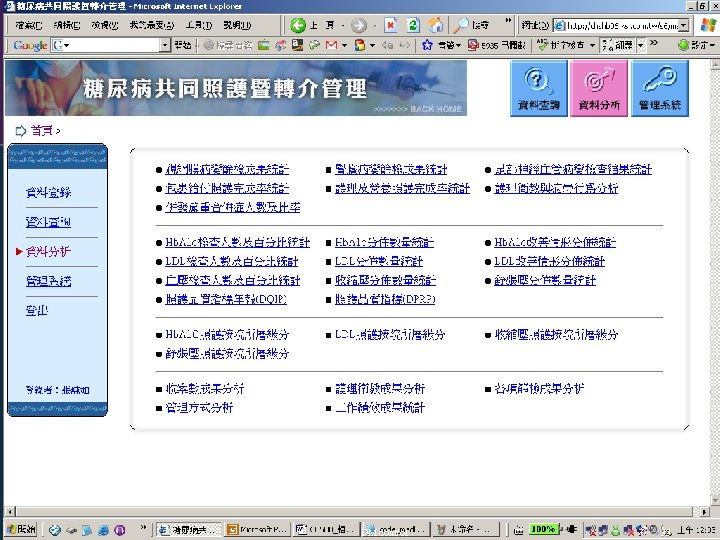Image resolution: width=720 pixels, height=540 pixels.
Task: Open the 檔案(F) menu
Action: pos(28,25)
